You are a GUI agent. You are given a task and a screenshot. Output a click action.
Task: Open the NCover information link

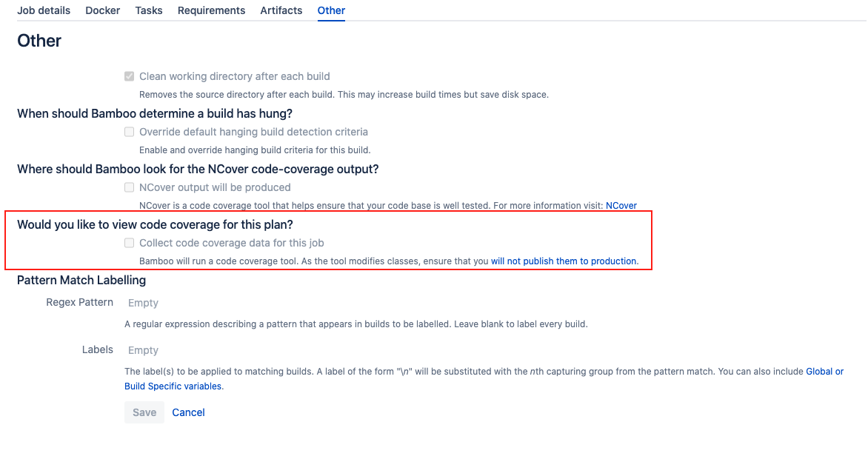[621, 205]
